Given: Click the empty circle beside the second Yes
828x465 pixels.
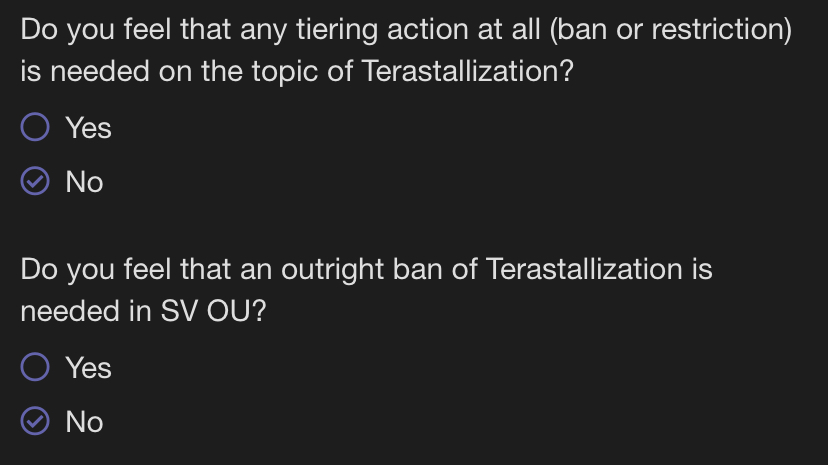Looking at the screenshot, I should (x=35, y=367).
